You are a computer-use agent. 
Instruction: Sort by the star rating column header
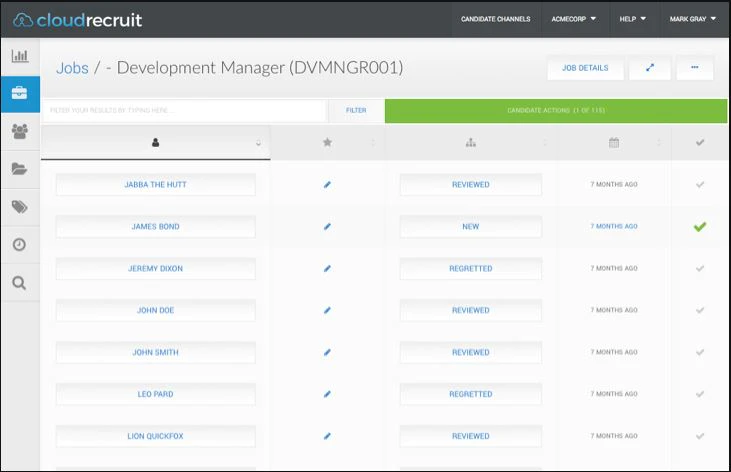(327, 142)
